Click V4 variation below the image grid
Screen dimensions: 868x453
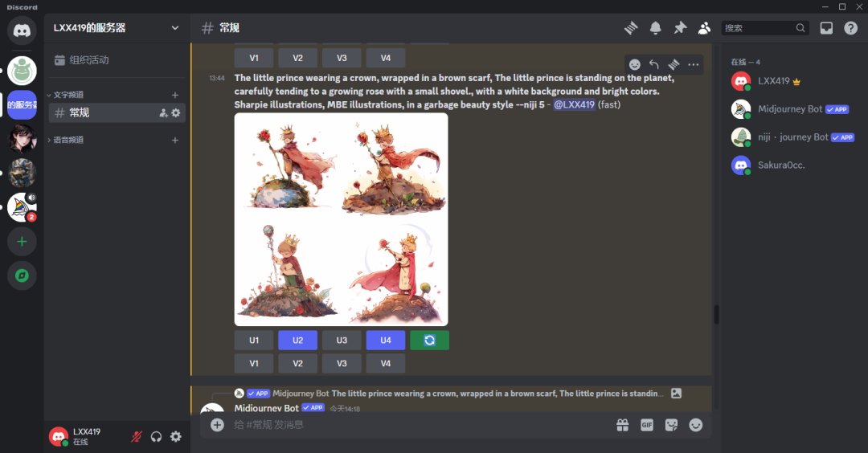coord(386,363)
